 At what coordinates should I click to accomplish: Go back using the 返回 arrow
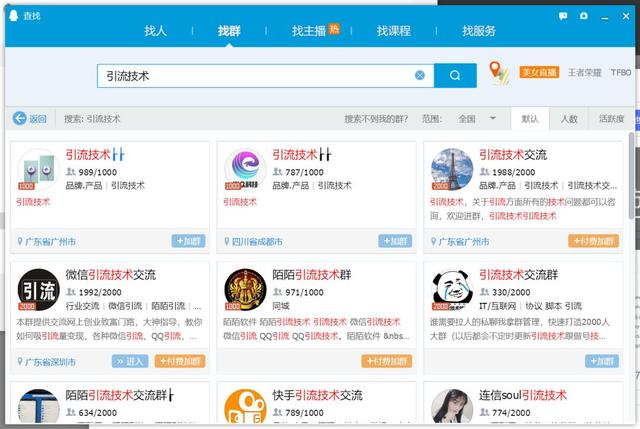click(30, 118)
